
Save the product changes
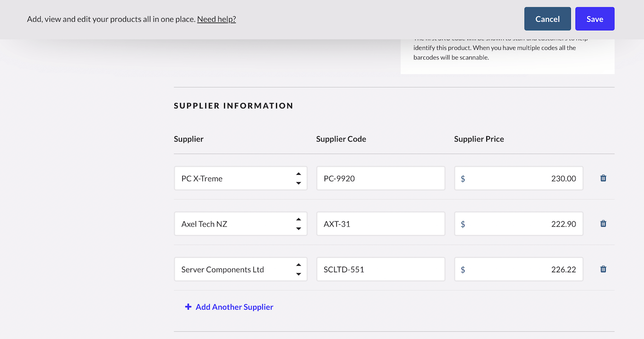(x=594, y=19)
